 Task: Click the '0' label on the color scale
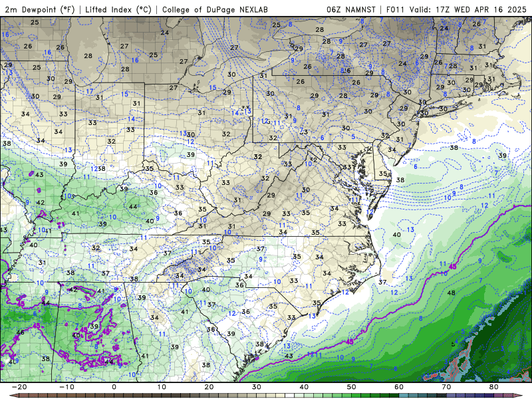114,387
